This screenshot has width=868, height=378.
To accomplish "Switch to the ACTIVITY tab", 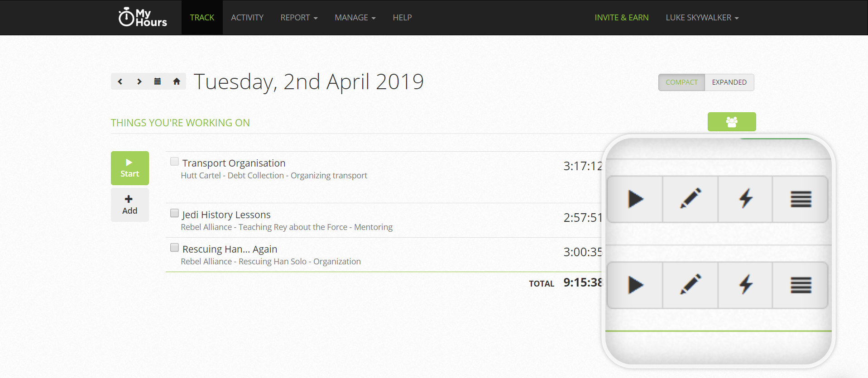I will click(x=247, y=17).
